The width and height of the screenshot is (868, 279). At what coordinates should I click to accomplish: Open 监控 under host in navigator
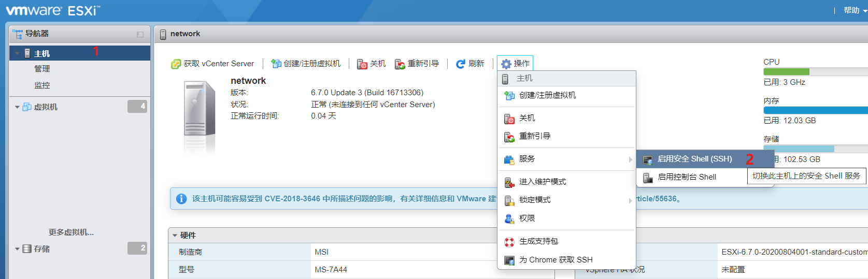coord(42,85)
